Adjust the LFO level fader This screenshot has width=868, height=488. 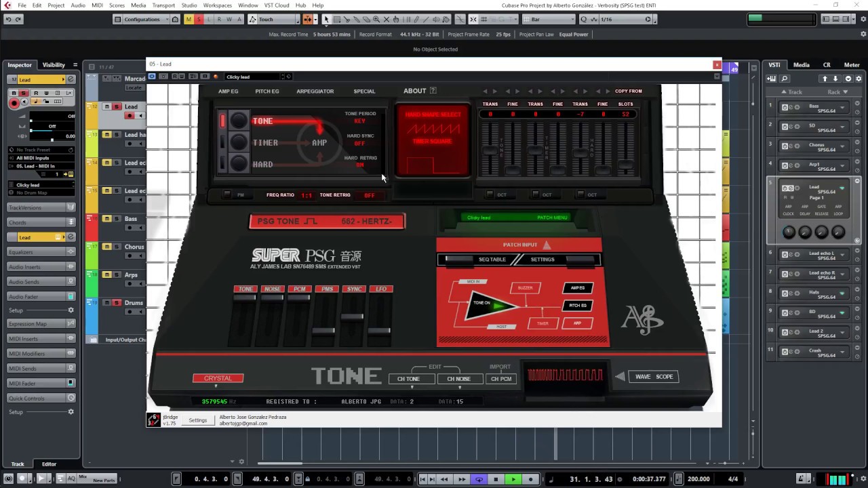379,330
